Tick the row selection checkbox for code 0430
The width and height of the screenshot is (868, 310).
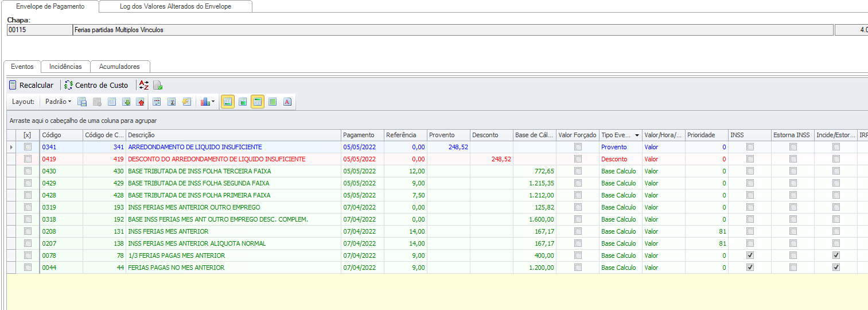[x=28, y=171]
